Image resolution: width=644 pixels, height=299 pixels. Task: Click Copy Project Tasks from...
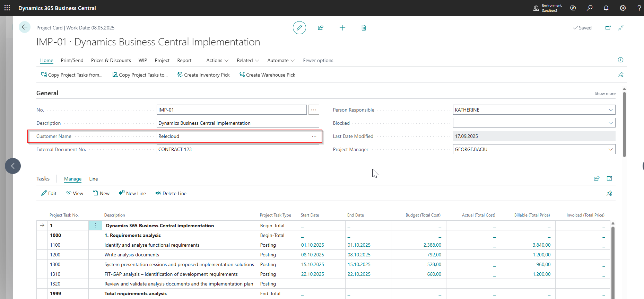pyautogui.click(x=72, y=75)
